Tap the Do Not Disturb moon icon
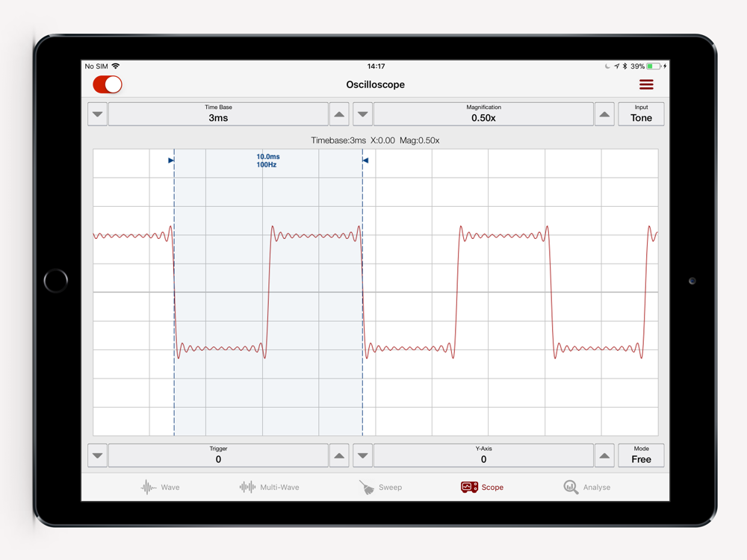 607,66
